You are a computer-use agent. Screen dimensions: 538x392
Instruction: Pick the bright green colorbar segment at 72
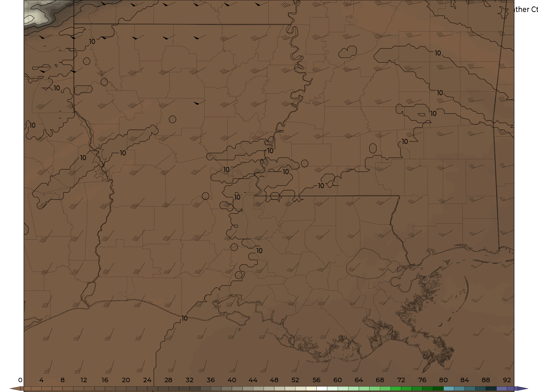tap(406, 389)
